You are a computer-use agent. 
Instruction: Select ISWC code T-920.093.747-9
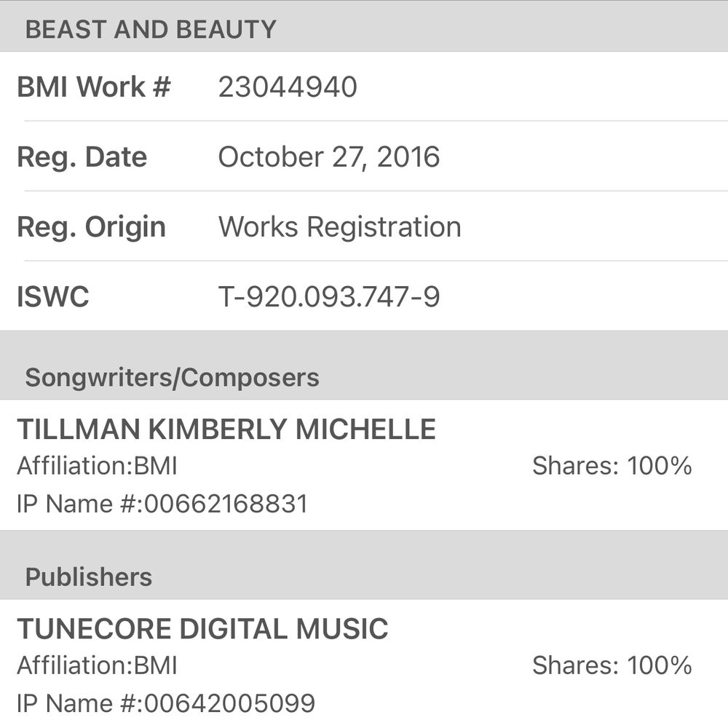coord(329,297)
